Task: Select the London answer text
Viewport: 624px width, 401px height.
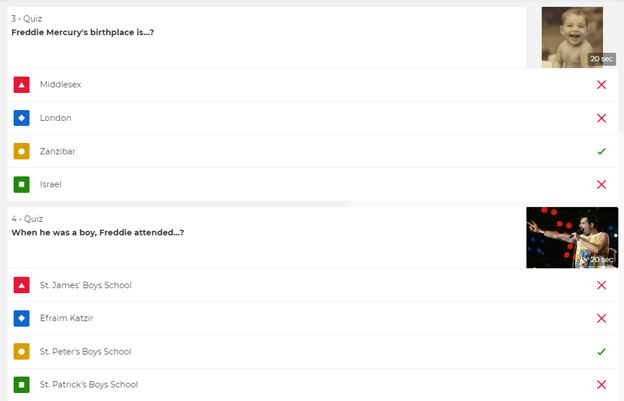Action: (55, 118)
